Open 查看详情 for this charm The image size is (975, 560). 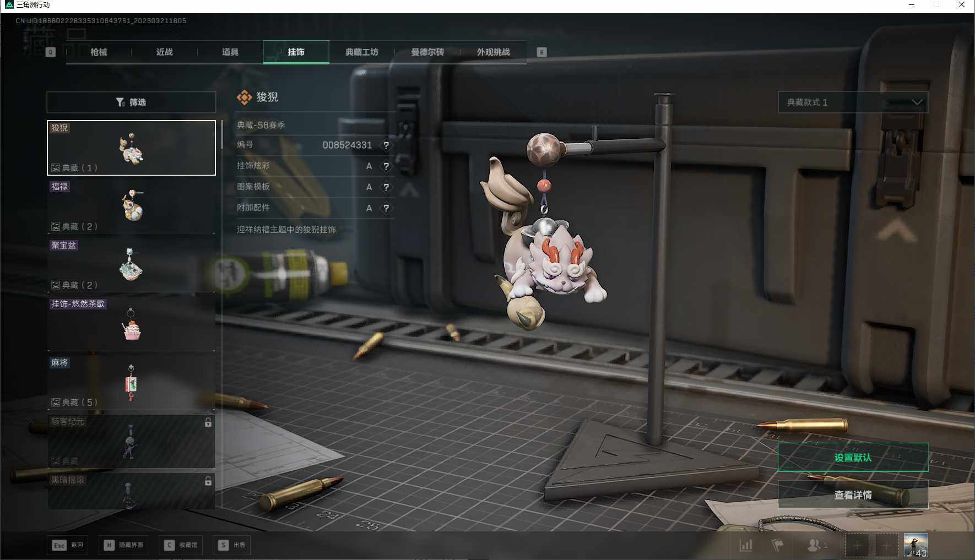coord(853,495)
